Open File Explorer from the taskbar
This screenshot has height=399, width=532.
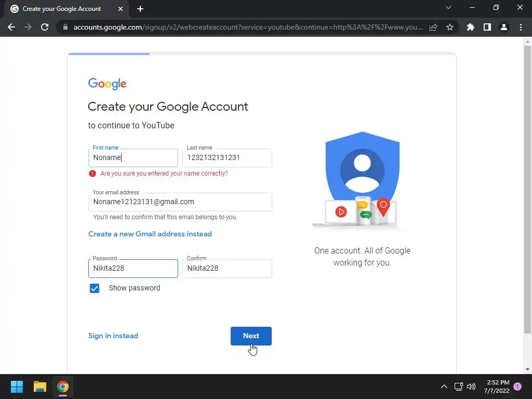39,387
